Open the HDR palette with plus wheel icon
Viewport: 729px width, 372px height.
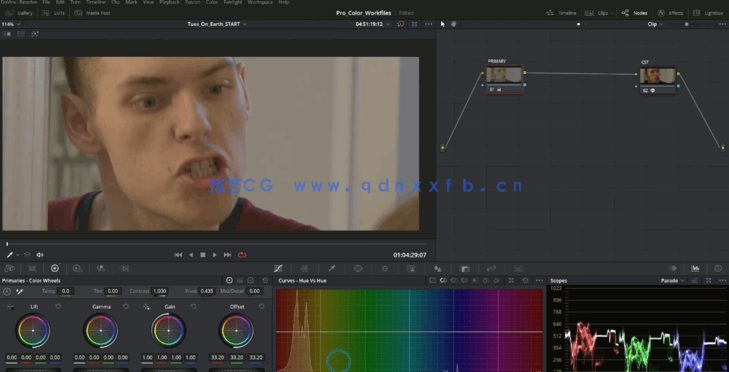(x=78, y=268)
